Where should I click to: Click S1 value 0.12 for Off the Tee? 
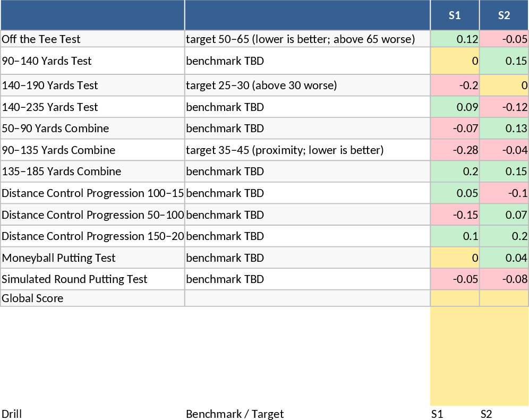pyautogui.click(x=455, y=39)
